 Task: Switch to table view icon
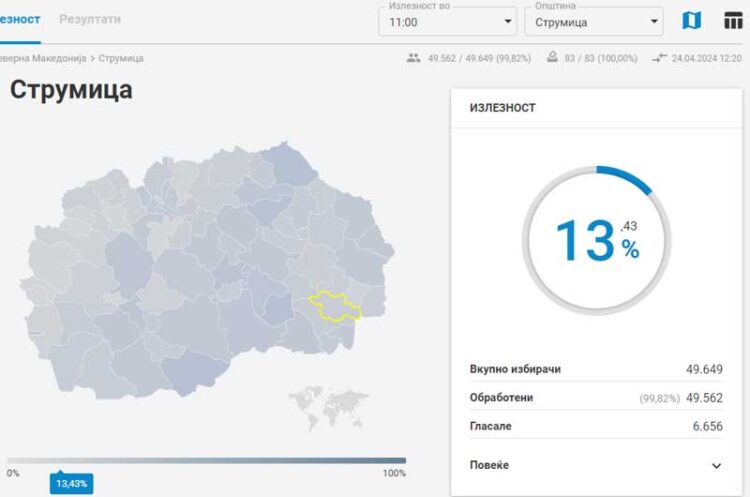tap(733, 21)
